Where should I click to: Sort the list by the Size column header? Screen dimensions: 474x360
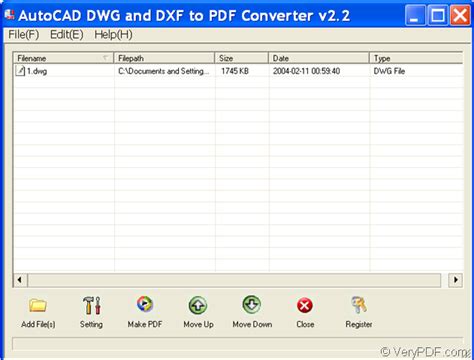[241, 58]
